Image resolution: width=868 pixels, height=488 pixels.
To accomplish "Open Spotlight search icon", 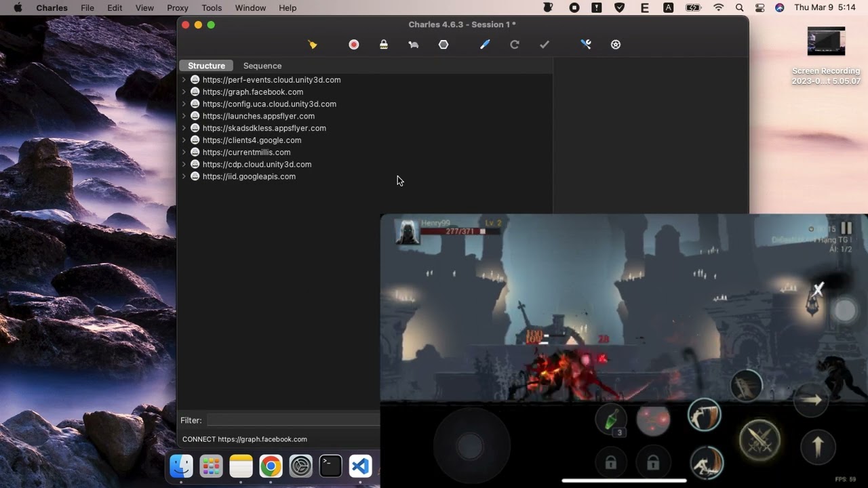I will (739, 7).
